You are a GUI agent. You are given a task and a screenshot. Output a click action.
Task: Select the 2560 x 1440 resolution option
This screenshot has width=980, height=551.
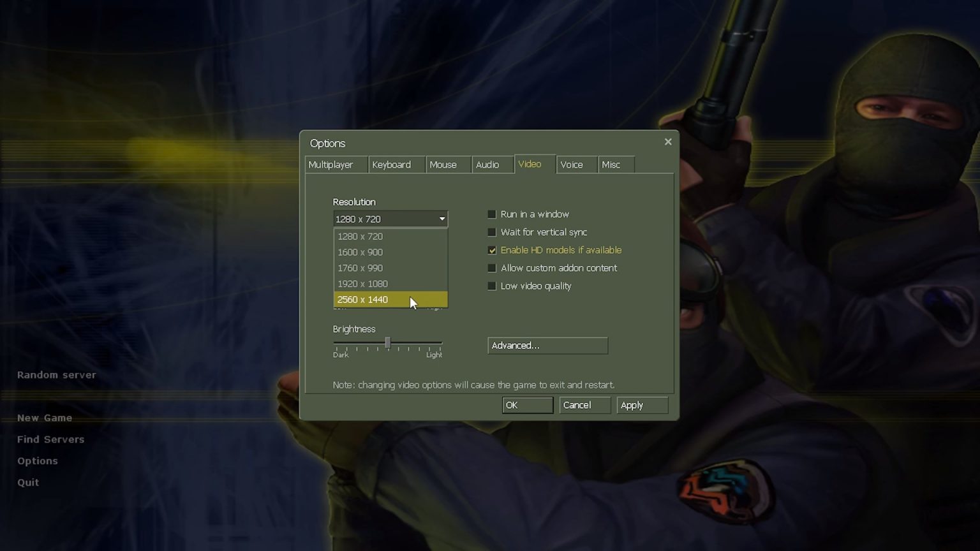[362, 299]
